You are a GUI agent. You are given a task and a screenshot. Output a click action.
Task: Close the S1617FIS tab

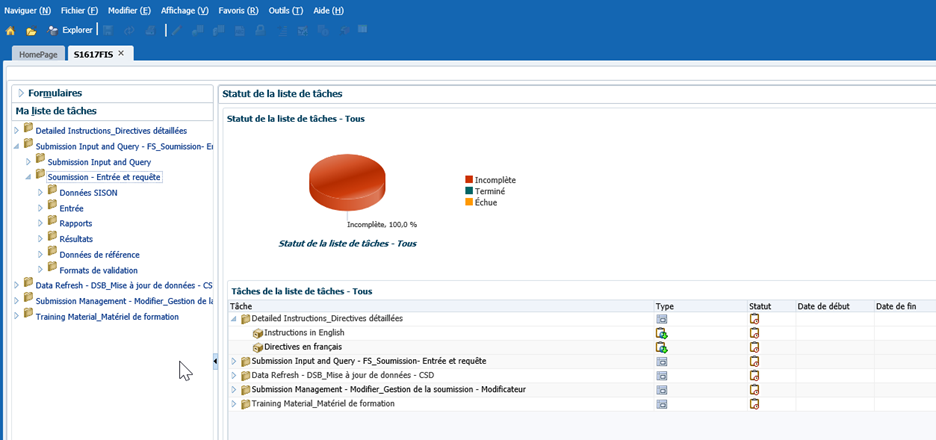[x=121, y=53]
